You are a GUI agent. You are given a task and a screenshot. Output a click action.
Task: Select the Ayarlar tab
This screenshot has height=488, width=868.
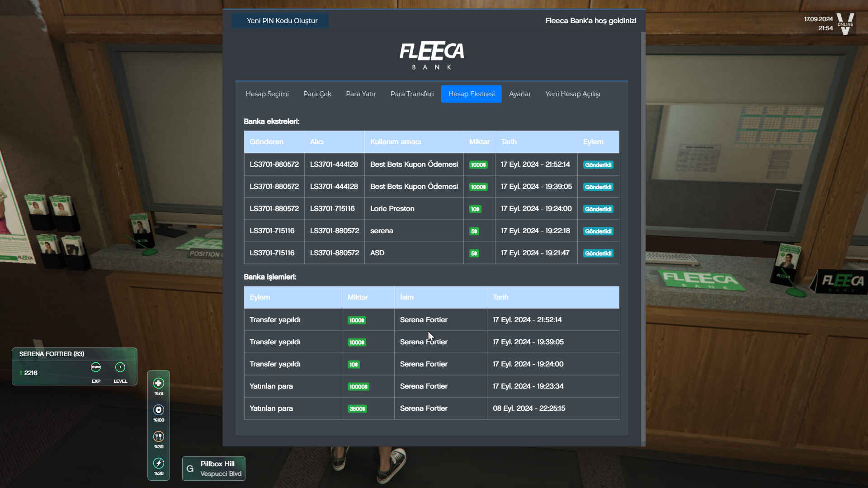pyautogui.click(x=520, y=94)
